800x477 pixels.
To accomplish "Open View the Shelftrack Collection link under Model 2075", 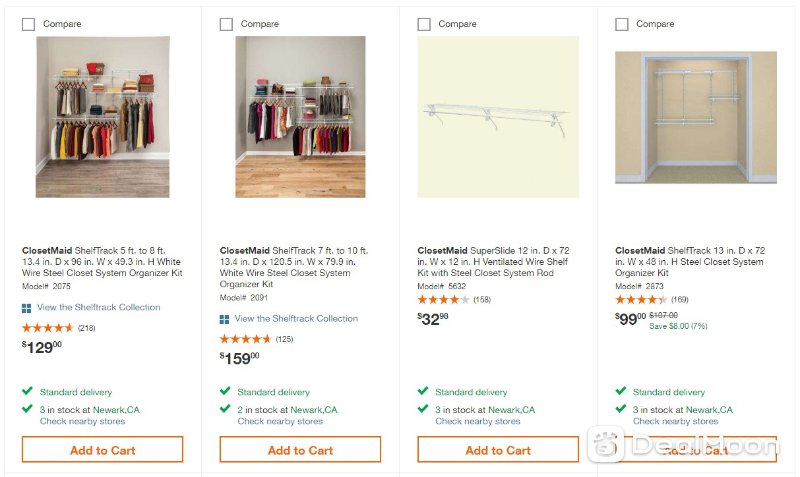I will click(98, 307).
